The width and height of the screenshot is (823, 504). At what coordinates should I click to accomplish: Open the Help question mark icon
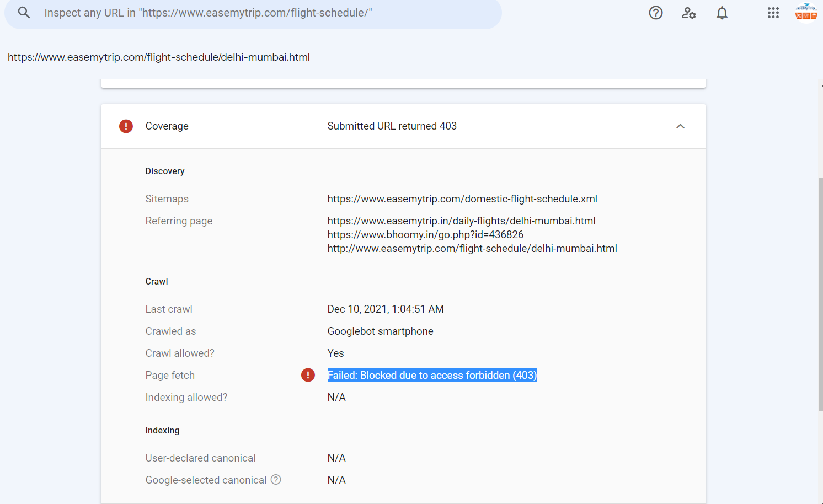[x=655, y=13]
